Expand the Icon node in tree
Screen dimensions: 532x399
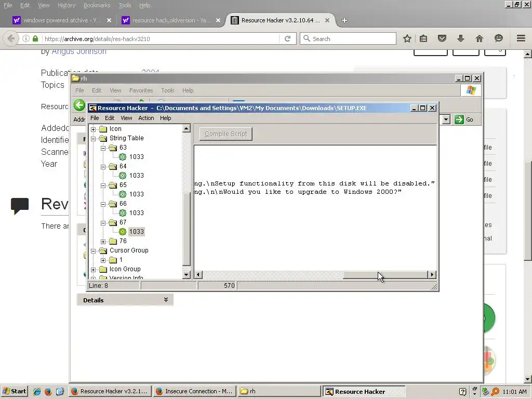[94, 129]
